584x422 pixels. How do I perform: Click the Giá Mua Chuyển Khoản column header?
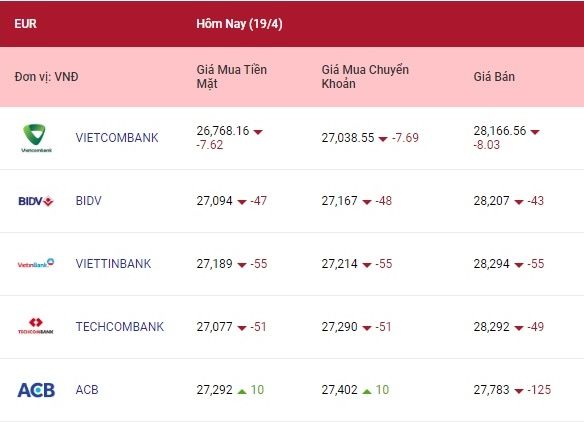click(365, 77)
